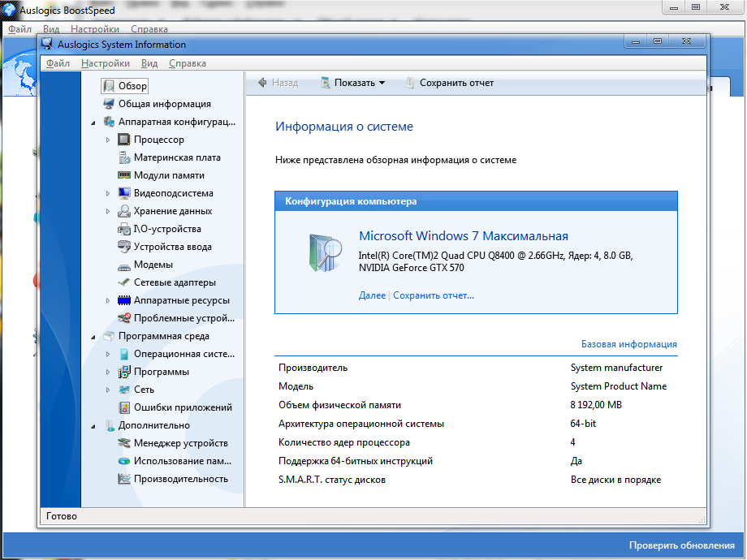The width and height of the screenshot is (747, 560).
Task: Click the Аппаратные ресурсы icon
Action: (x=124, y=300)
